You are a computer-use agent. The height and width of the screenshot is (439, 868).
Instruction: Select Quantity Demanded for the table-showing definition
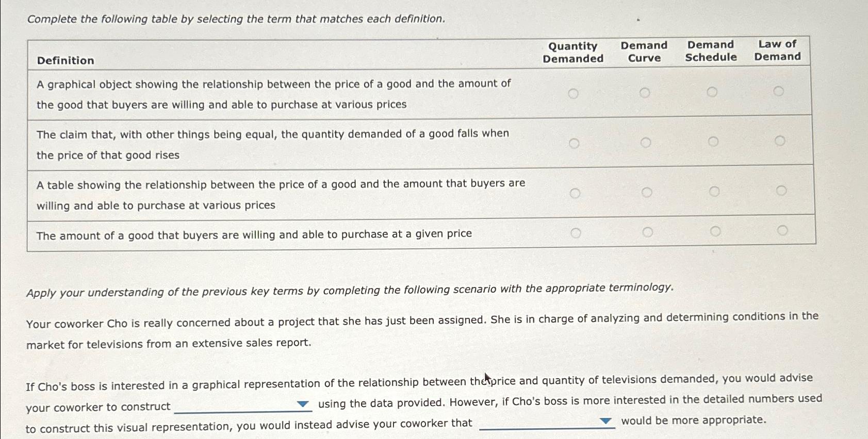(575, 193)
